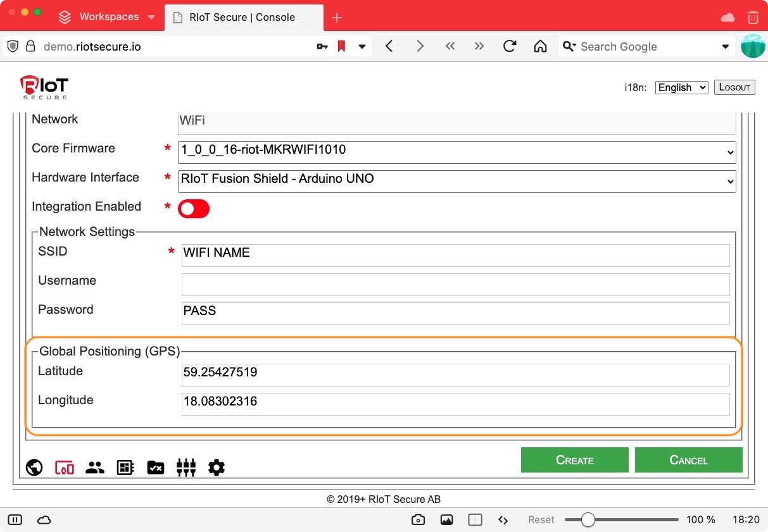This screenshot has height=532, width=768.
Task: Click the page zoom slider handle
Action: [x=588, y=519]
